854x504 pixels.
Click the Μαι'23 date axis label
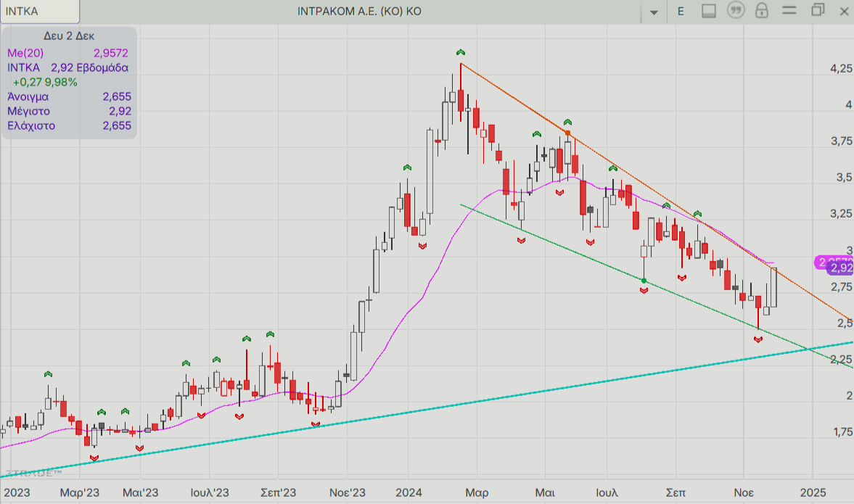pos(141,492)
